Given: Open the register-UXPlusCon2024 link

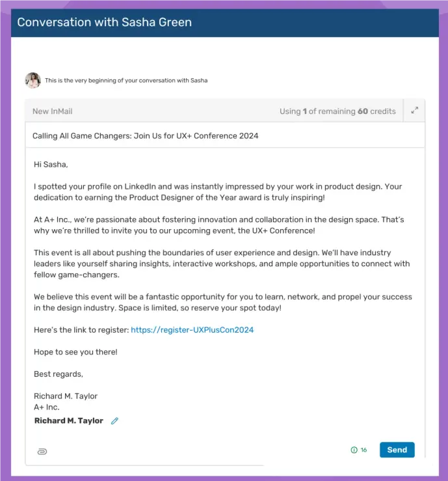Looking at the screenshot, I should coord(192,330).
